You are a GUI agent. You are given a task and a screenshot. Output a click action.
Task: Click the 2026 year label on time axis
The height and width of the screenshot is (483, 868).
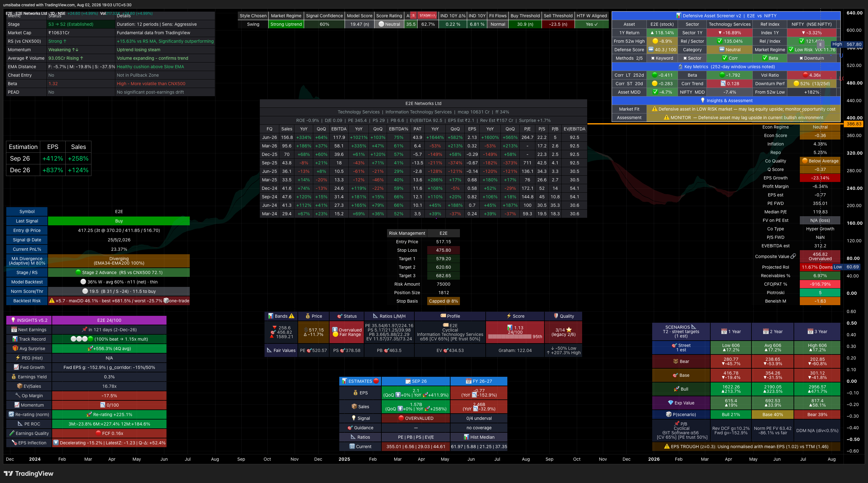[654, 459]
